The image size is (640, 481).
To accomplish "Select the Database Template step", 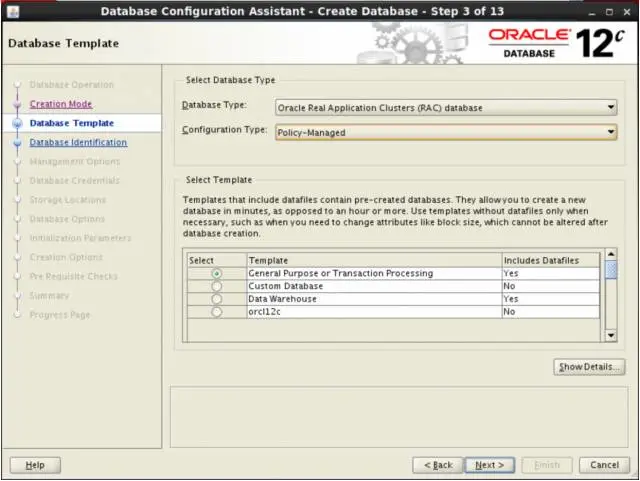I will [72, 123].
